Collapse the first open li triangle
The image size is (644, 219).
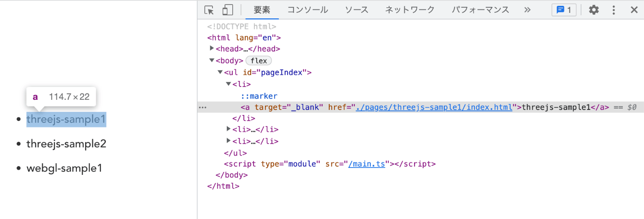point(228,84)
